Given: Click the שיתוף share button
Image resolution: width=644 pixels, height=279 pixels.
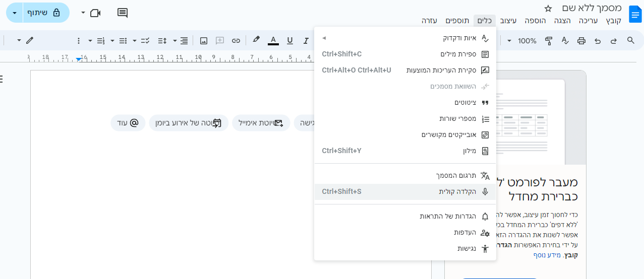Looking at the screenshot, I should 46,13.
